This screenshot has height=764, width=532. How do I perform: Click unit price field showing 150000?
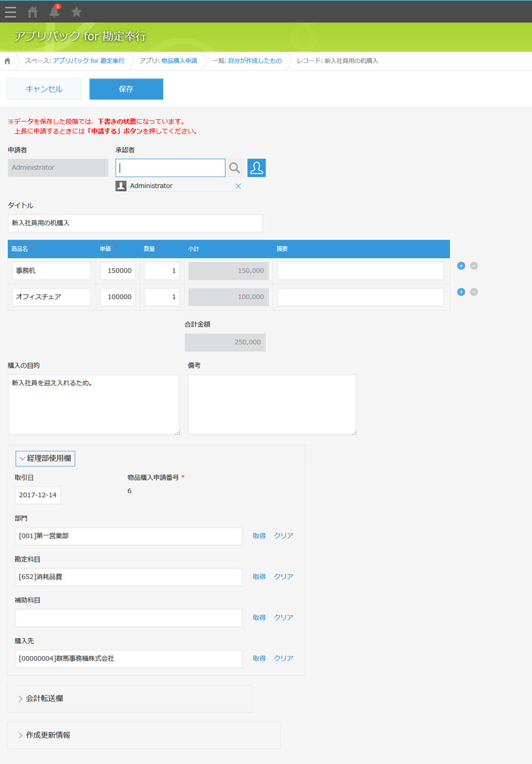click(118, 271)
